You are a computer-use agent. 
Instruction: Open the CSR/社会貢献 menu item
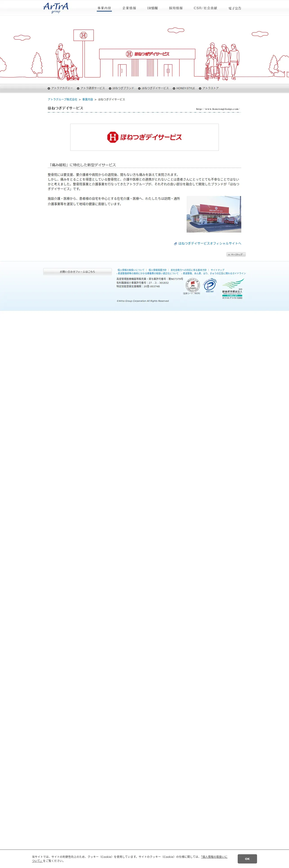[205, 8]
